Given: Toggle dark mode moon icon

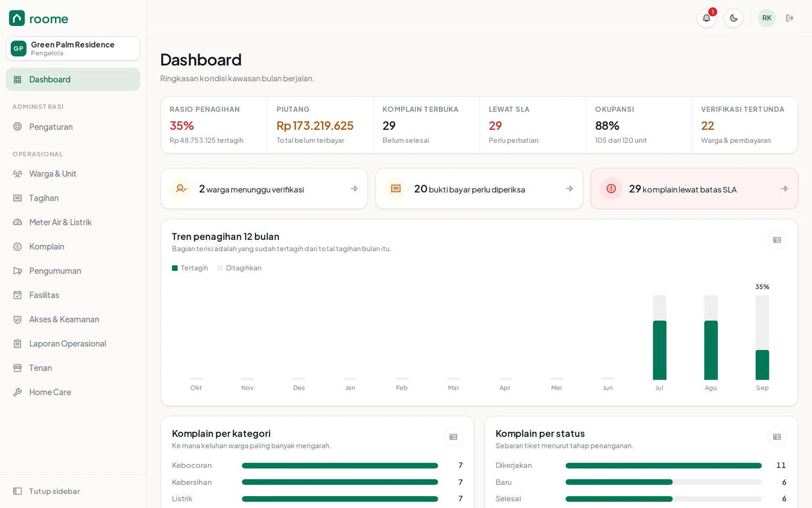Looking at the screenshot, I should click(734, 18).
